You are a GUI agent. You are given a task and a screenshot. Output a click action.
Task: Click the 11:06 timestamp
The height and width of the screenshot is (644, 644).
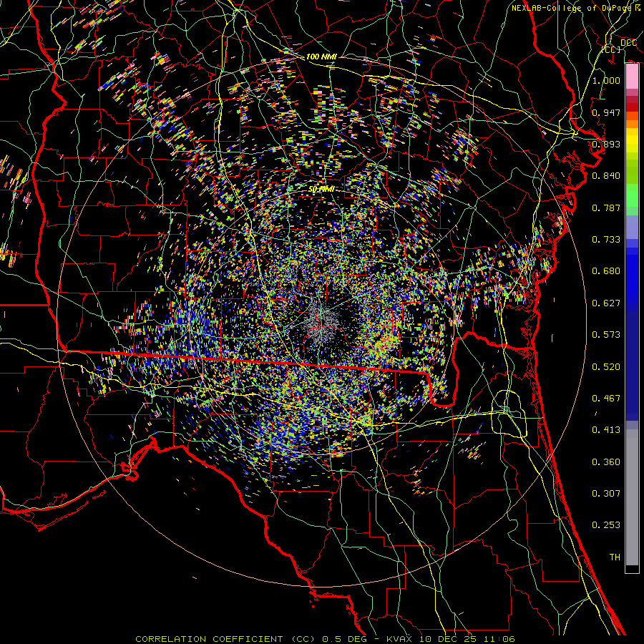pos(498,639)
